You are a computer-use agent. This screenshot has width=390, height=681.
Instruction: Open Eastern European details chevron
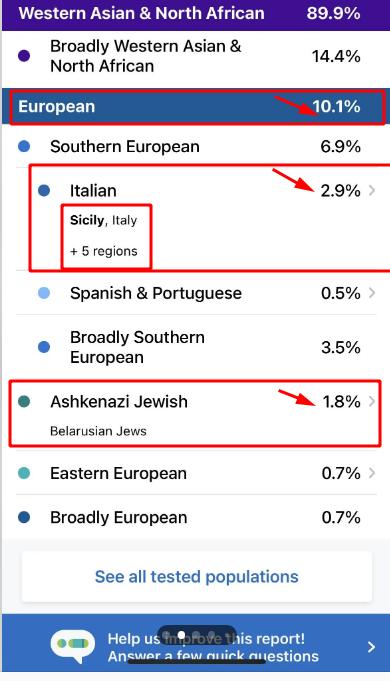pyautogui.click(x=372, y=473)
